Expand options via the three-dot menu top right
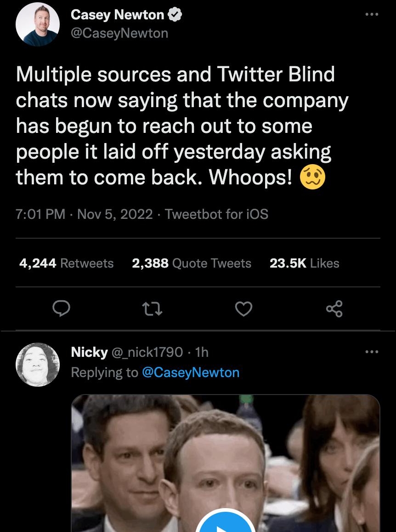 click(x=372, y=14)
